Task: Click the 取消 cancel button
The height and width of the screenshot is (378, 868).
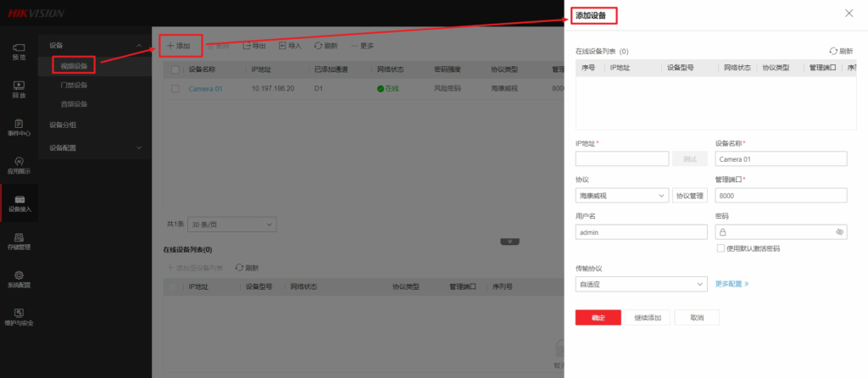Action: (697, 318)
